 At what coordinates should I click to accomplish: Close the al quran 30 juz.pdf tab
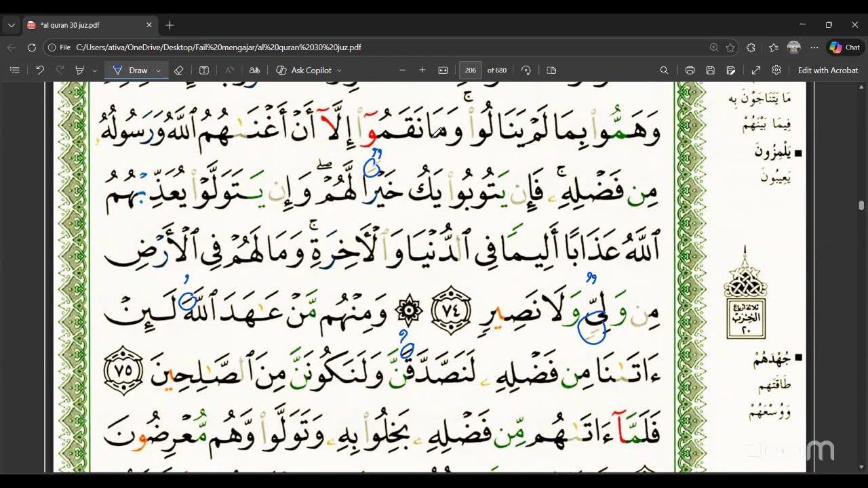coord(149,25)
